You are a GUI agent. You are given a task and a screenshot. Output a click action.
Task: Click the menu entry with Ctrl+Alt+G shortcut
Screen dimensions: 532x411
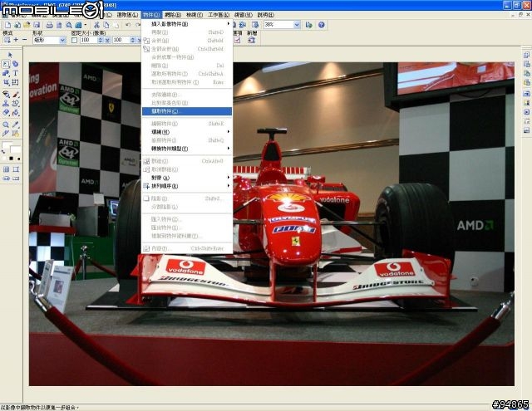coord(186,161)
